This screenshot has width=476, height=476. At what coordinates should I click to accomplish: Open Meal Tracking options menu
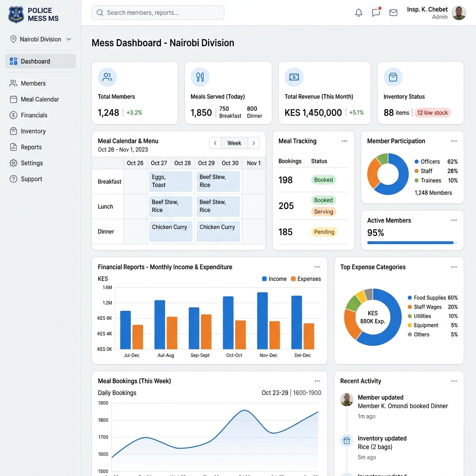point(344,141)
